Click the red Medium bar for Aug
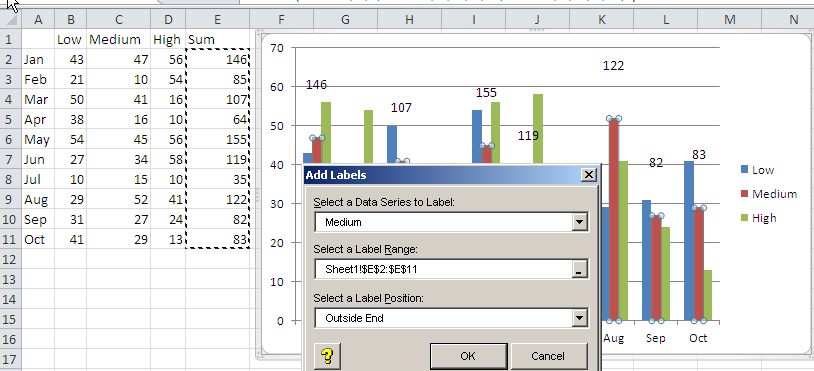The width and height of the screenshot is (814, 371). (x=614, y=219)
